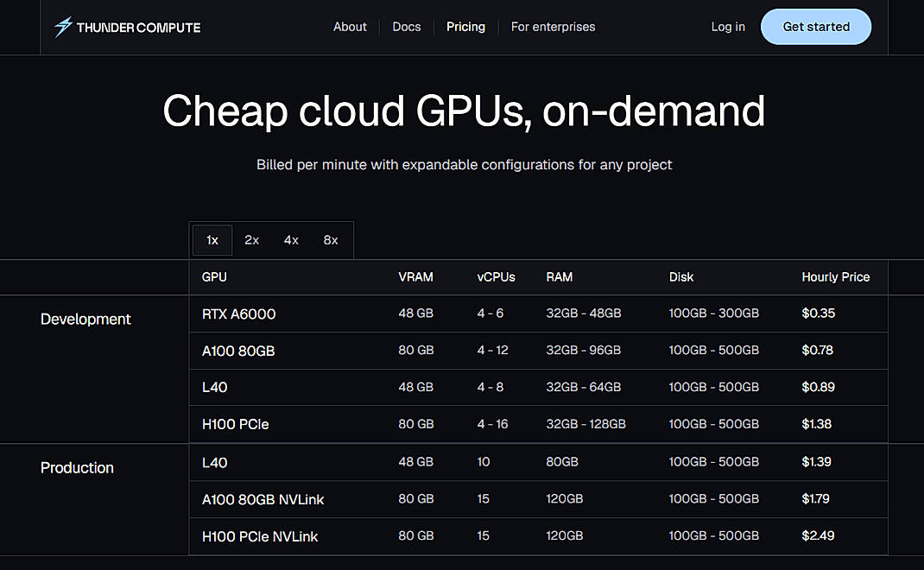Click the vCPUs column header
The width and height of the screenshot is (924, 570).
(x=497, y=277)
